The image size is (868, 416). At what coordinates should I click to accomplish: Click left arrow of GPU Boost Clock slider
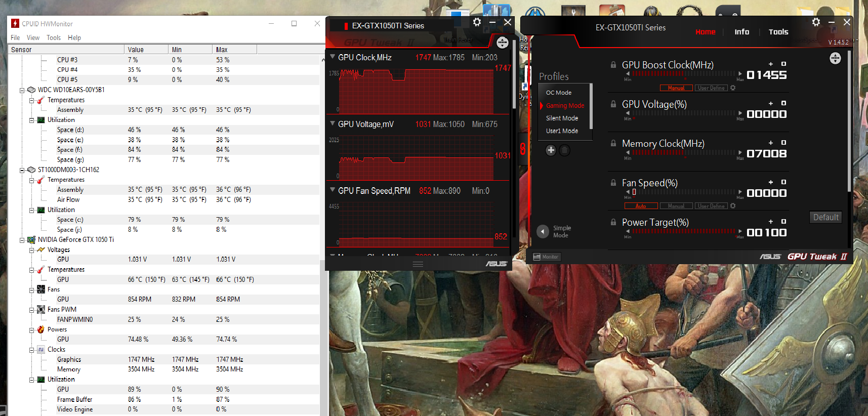[628, 74]
